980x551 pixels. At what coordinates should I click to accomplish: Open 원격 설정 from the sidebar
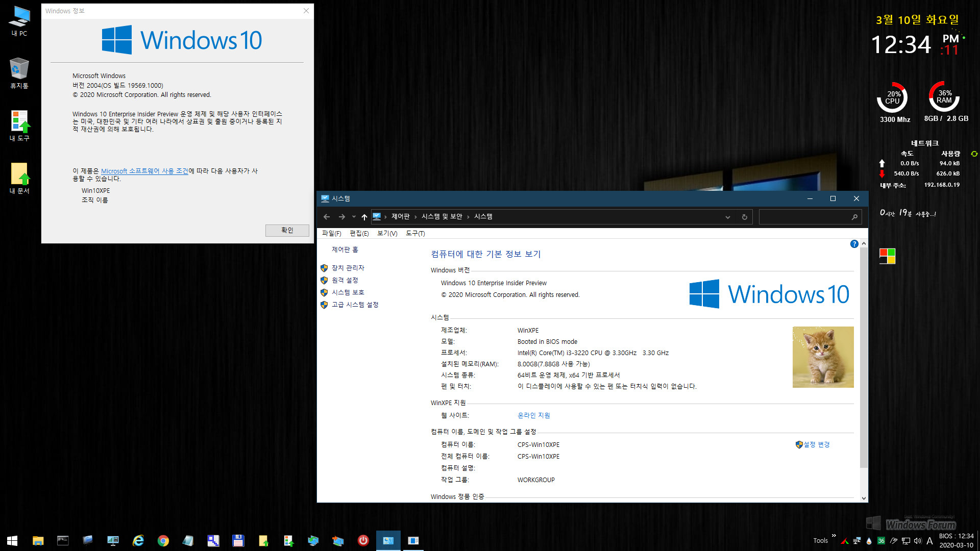[x=345, y=280]
